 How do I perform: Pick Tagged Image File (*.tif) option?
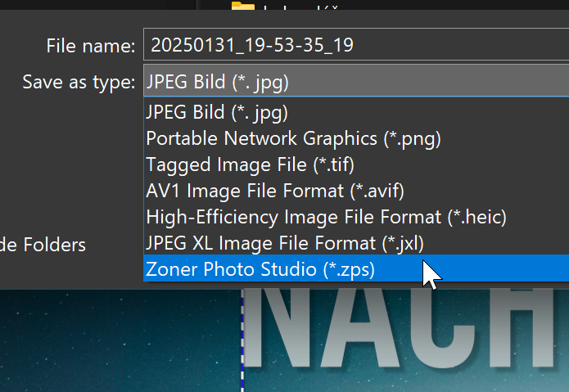click(250, 164)
